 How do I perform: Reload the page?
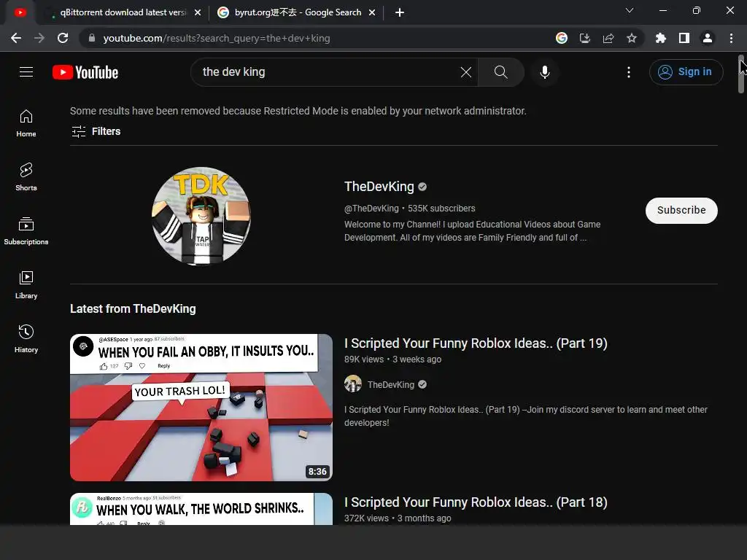63,38
